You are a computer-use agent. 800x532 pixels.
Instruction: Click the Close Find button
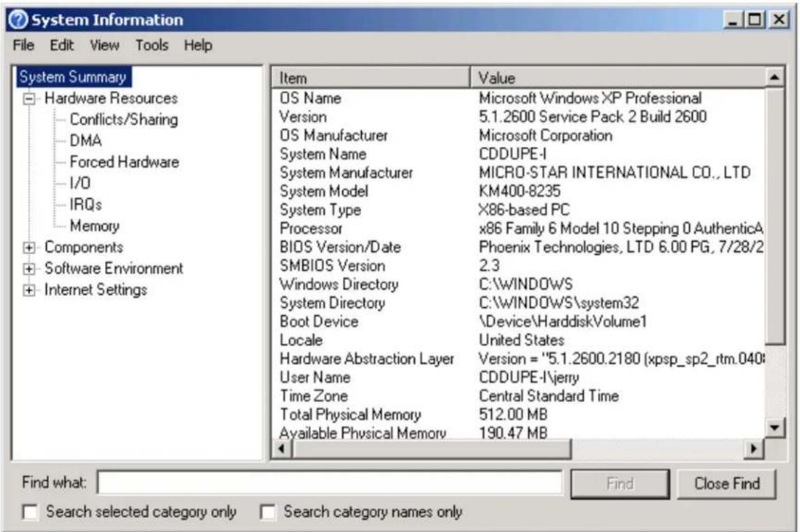click(727, 483)
